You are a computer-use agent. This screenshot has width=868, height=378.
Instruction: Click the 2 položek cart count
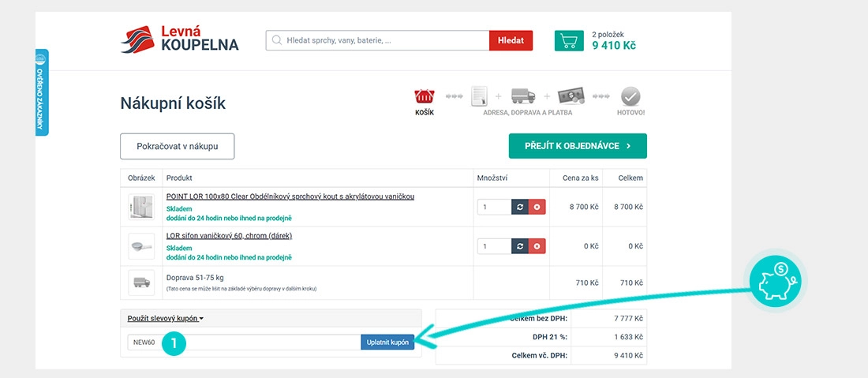(608, 34)
